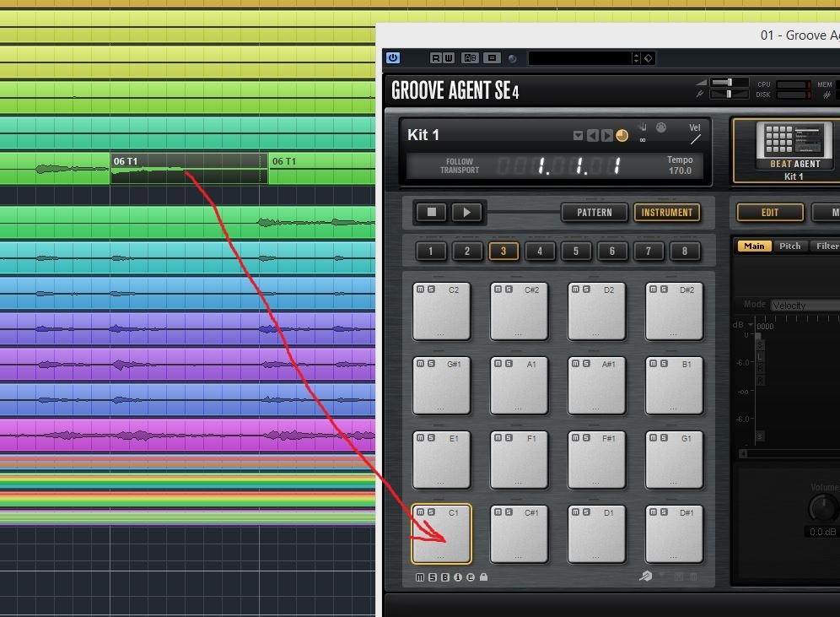840x617 pixels.
Task: Load the previous kit with left arrow
Action: [592, 136]
